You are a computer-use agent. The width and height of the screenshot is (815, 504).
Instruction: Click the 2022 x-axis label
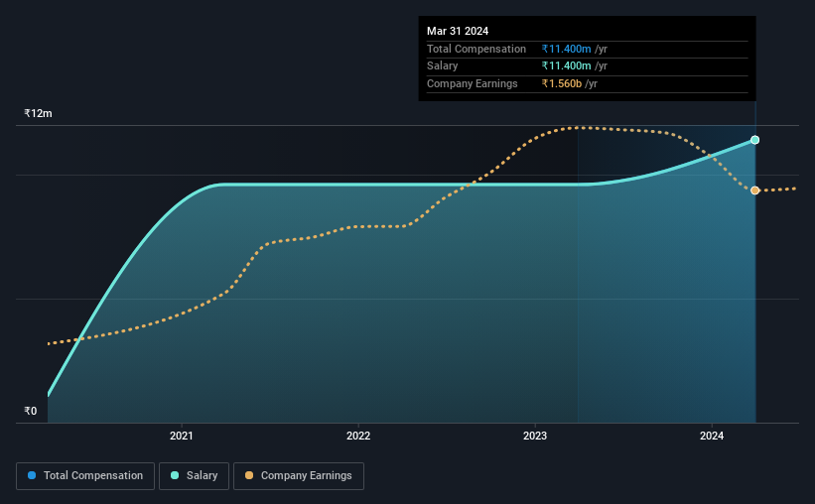tap(358, 436)
